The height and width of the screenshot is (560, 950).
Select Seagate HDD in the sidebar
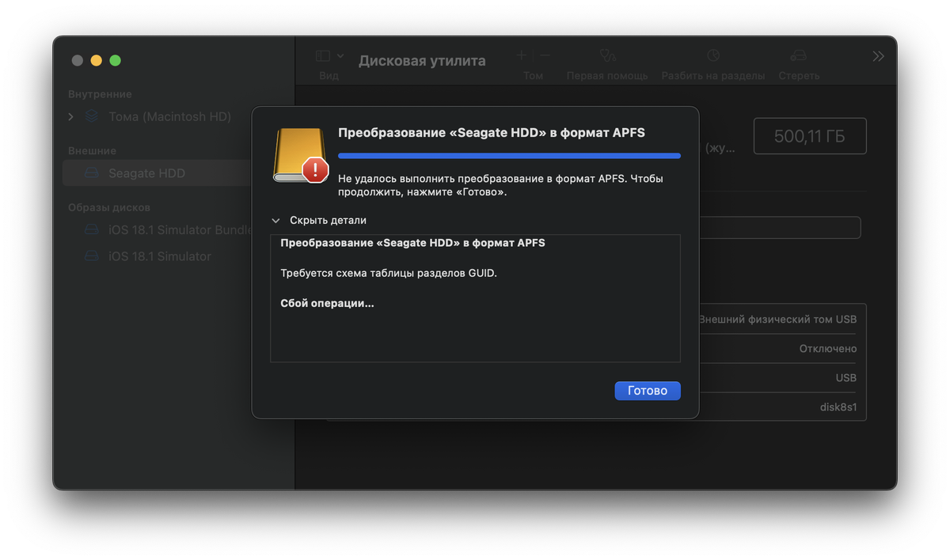click(157, 173)
